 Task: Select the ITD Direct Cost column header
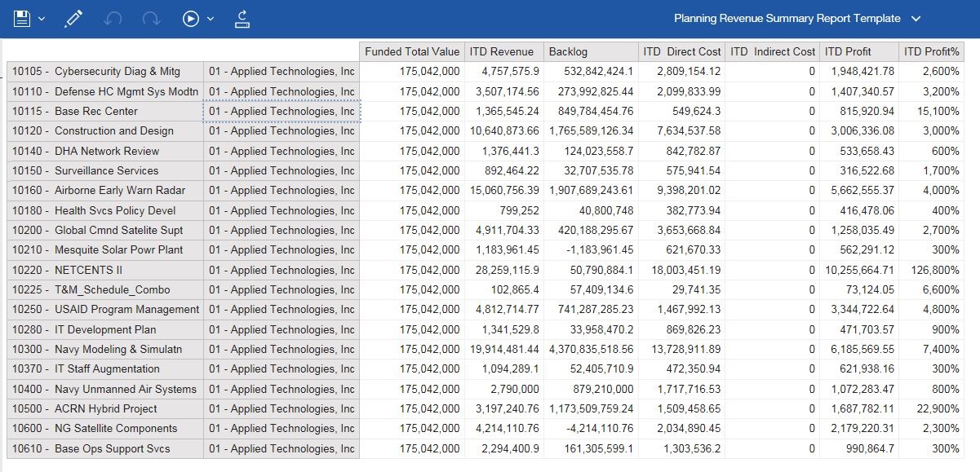click(682, 51)
